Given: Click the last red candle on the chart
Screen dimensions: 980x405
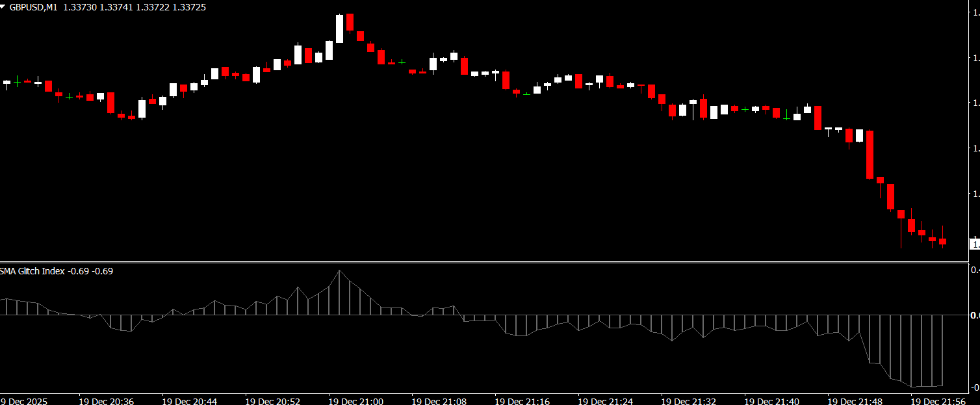Looking at the screenshot, I should click(x=942, y=241).
